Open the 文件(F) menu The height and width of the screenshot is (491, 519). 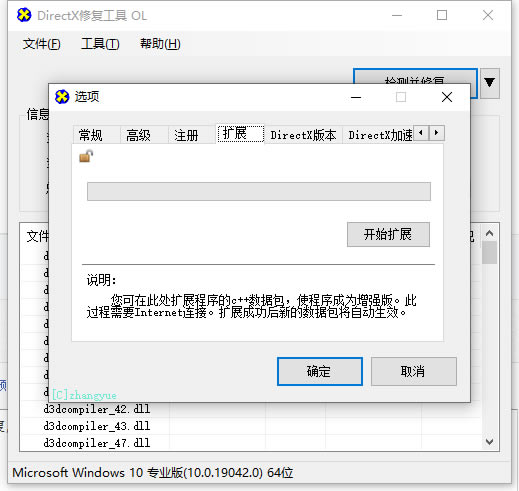tap(41, 44)
